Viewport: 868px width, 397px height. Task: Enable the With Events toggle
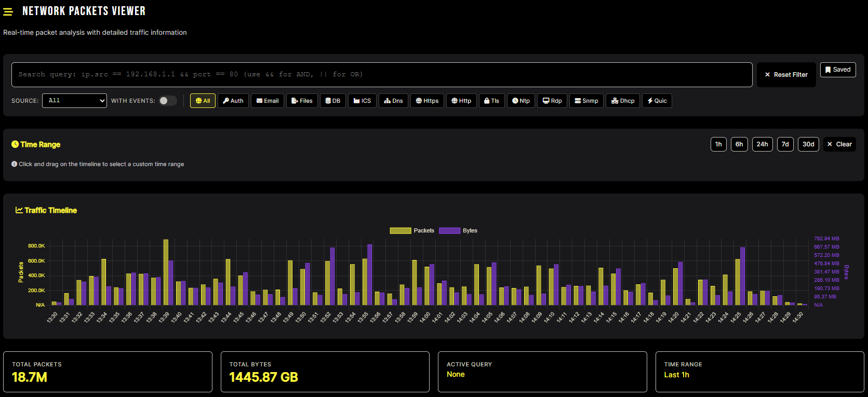click(168, 101)
